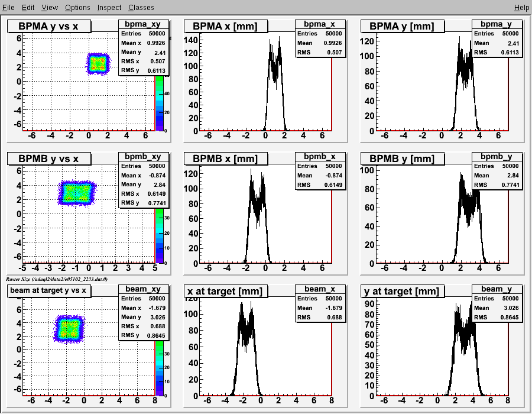Click the BPMA y vs x color palette bar
Image resolution: width=532 pixels, height=414 pixels.
point(160,103)
